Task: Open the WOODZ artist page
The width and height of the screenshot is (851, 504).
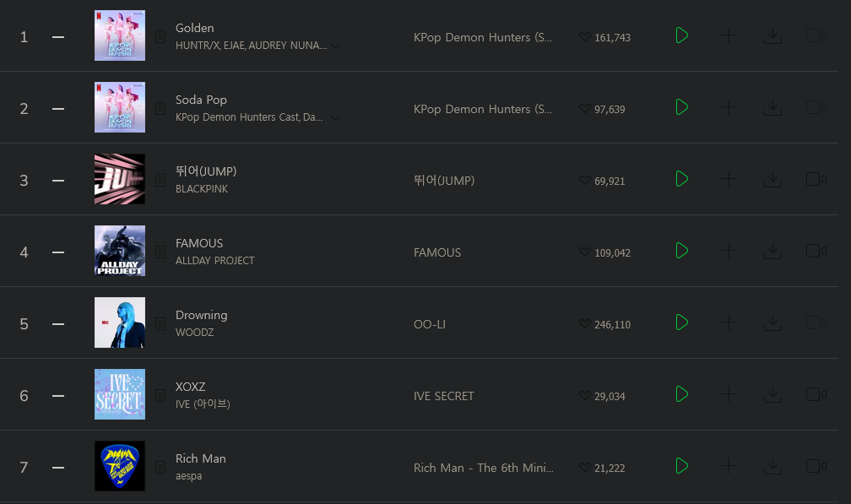Action: tap(194, 332)
